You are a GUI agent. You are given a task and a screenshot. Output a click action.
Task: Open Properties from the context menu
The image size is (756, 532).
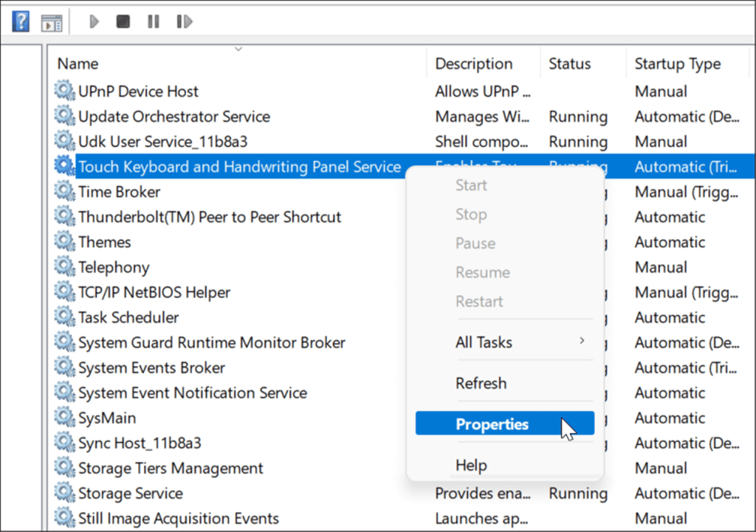[x=505, y=423]
